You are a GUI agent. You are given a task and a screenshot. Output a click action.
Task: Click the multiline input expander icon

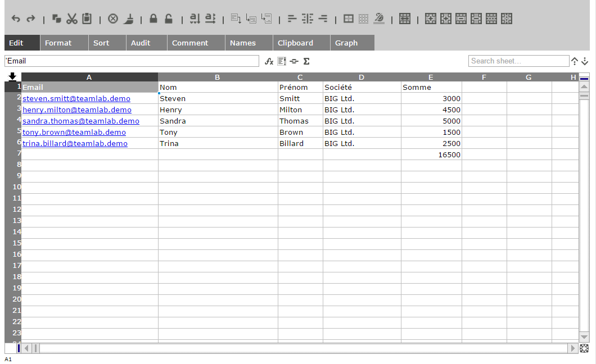tap(282, 61)
